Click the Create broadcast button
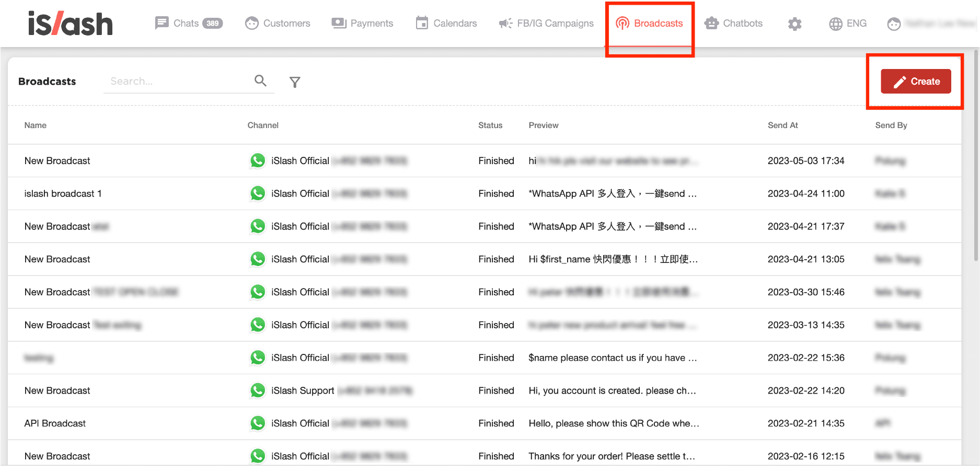 click(916, 82)
